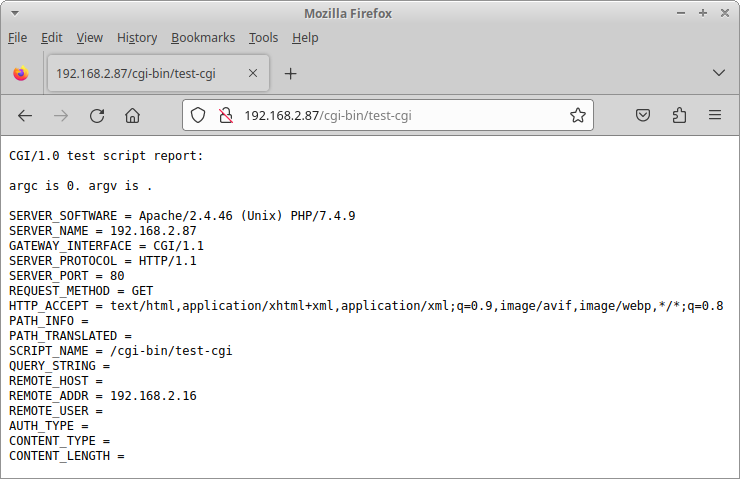The image size is (740, 479).
Task: Select the 192.168.2.87/cgi-bin/test-cgi tab
Action: 145,73
